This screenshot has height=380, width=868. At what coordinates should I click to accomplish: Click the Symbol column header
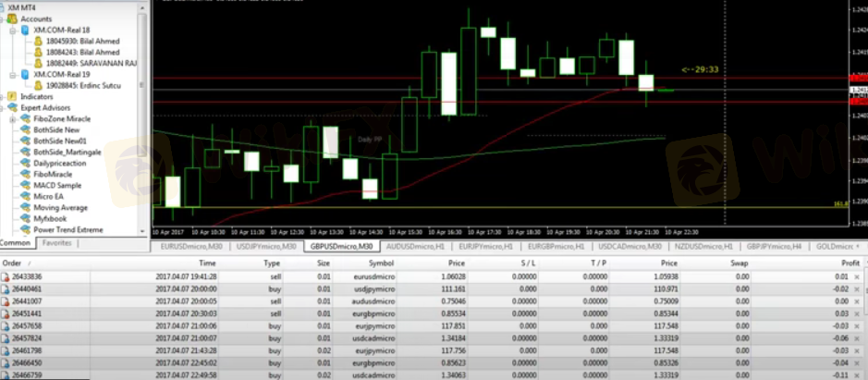click(382, 264)
